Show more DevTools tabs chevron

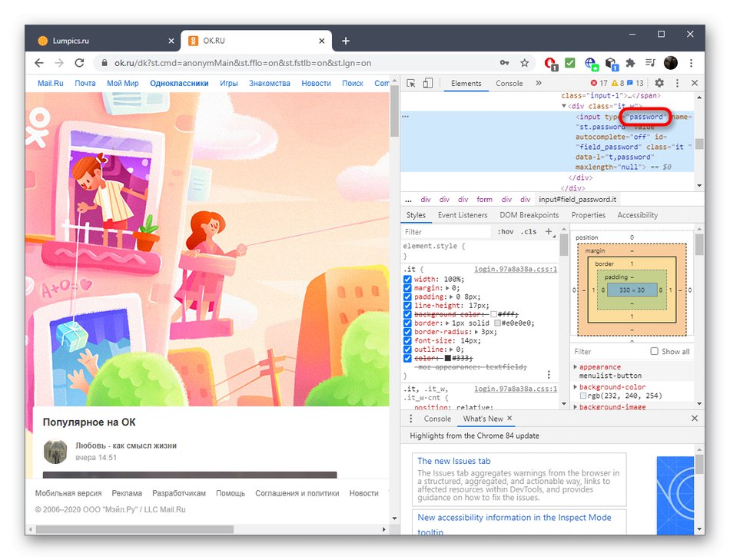tap(539, 83)
